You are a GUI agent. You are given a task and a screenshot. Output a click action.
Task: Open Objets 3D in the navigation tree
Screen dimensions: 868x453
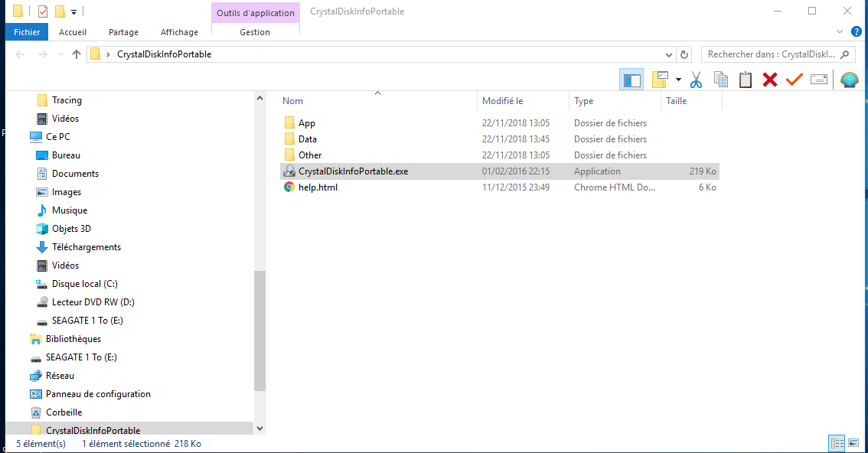(x=71, y=229)
